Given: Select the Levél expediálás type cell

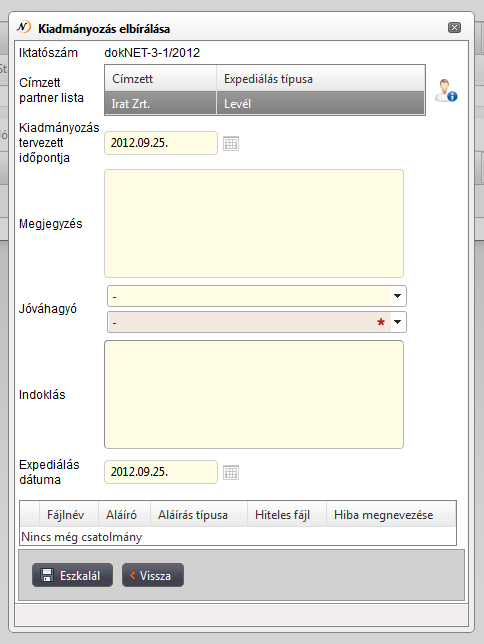Looking at the screenshot, I should tap(320, 104).
